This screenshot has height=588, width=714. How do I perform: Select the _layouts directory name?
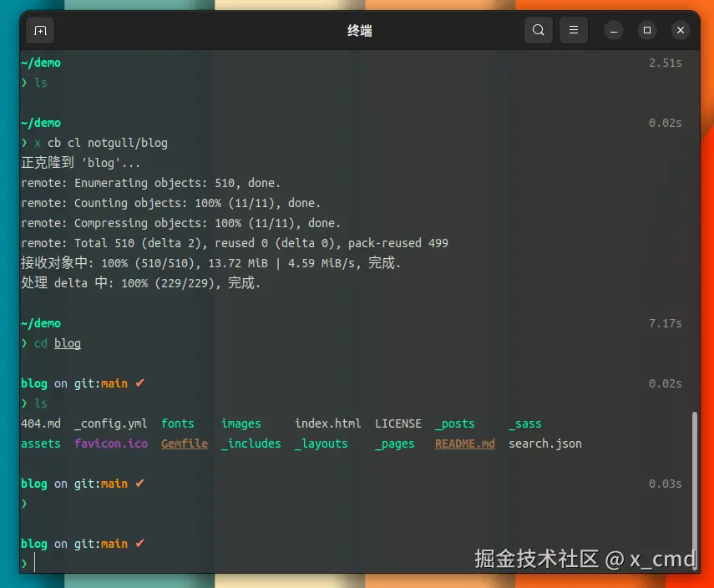(321, 444)
